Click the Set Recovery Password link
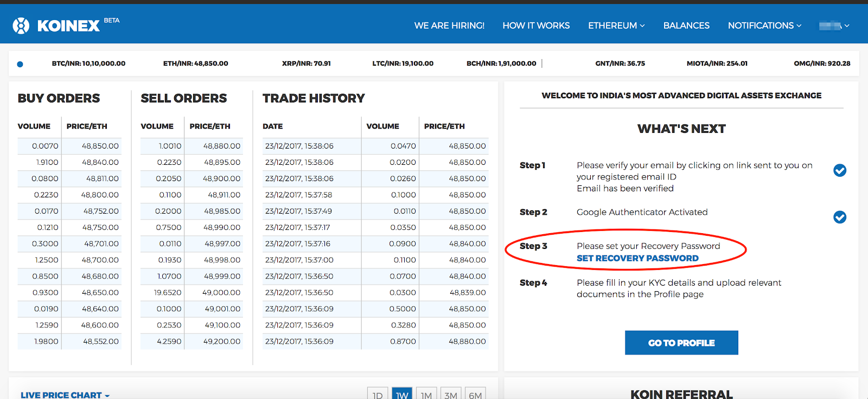The image size is (868, 399). click(637, 258)
